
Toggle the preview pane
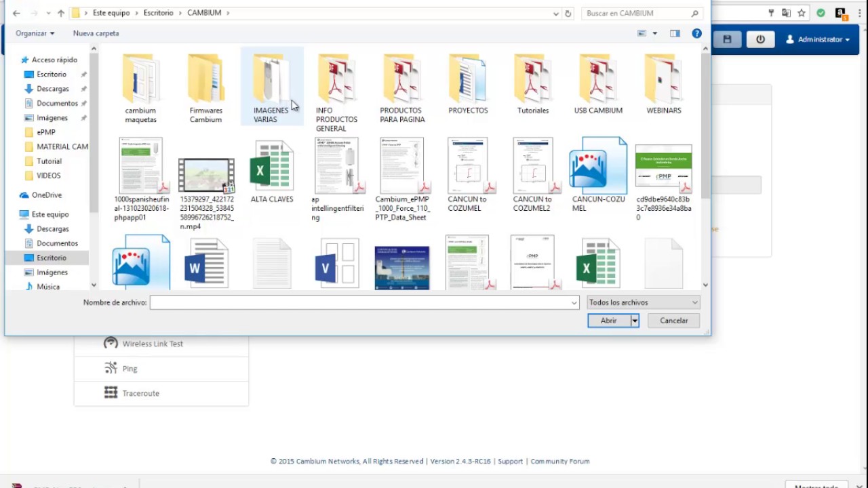(x=675, y=33)
